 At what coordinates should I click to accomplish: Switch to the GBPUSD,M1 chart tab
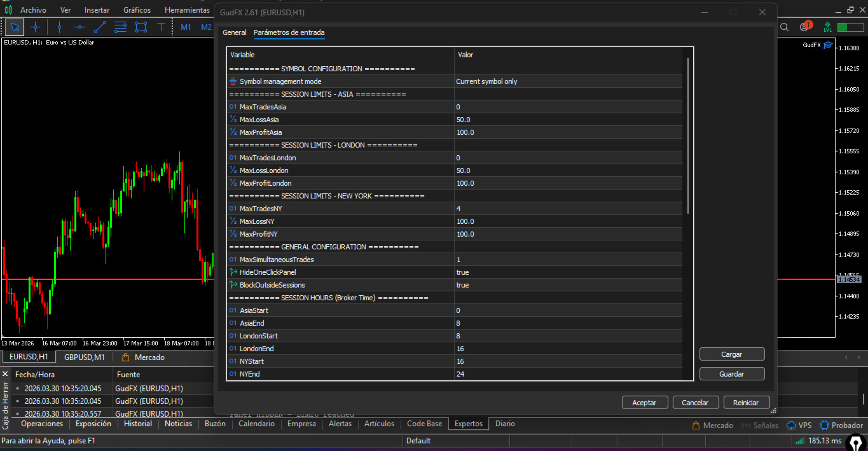tap(85, 357)
